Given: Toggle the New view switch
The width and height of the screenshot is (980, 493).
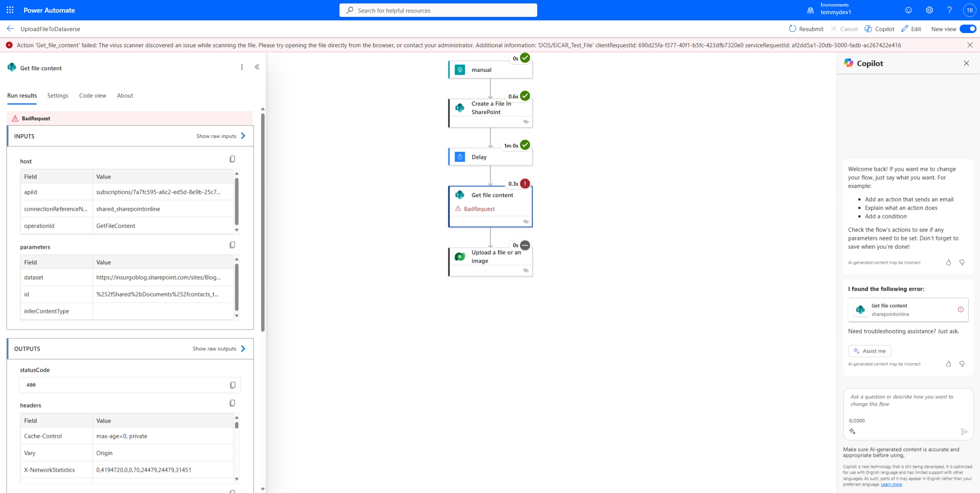Looking at the screenshot, I should (x=967, y=29).
